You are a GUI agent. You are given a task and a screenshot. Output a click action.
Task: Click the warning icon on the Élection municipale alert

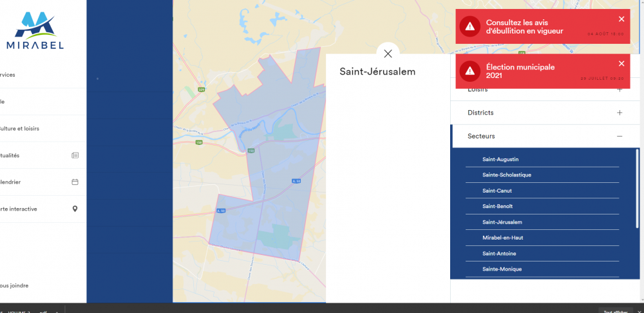point(470,71)
